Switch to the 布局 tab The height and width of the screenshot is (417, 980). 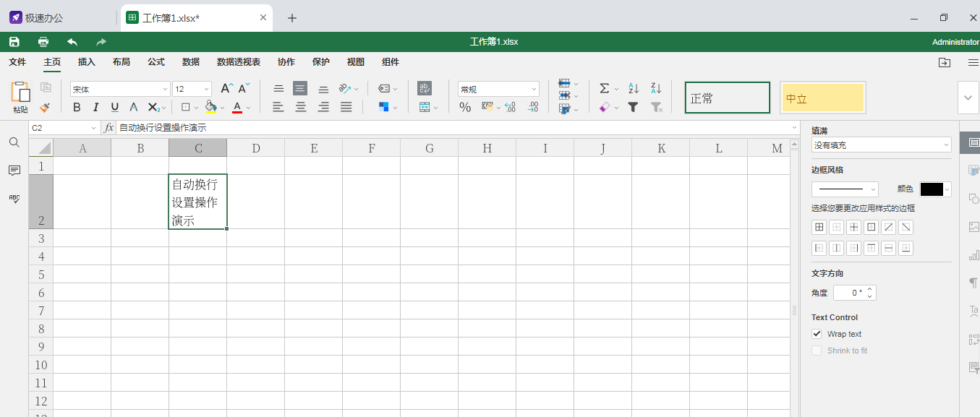[122, 62]
